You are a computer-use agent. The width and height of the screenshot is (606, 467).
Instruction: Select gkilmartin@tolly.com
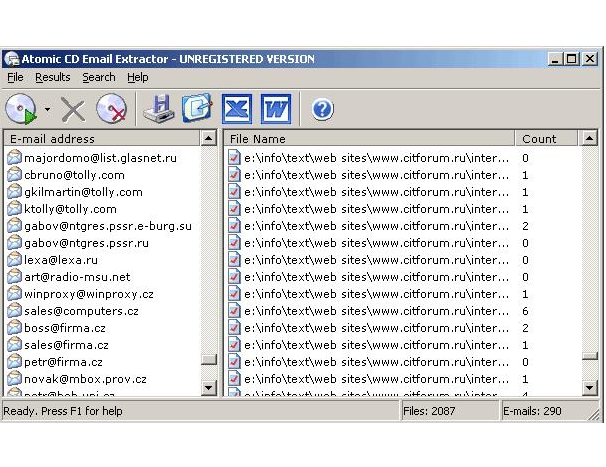pyautogui.click(x=83, y=192)
